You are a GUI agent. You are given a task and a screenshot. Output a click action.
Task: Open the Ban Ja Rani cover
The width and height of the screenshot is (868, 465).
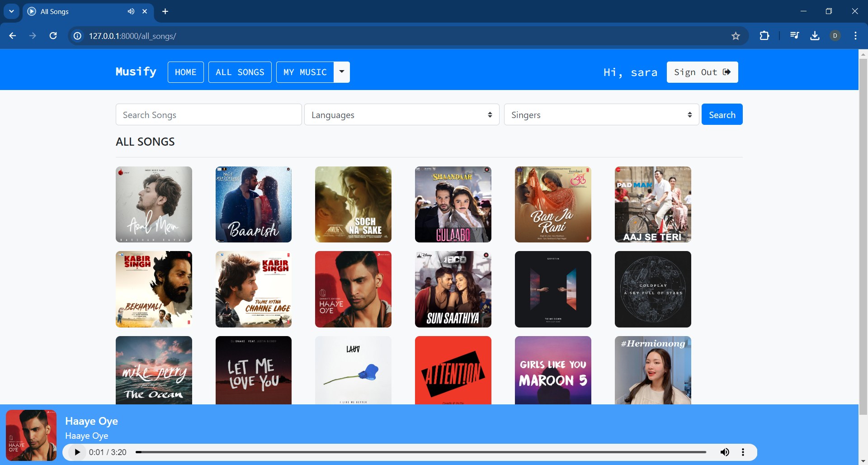click(553, 204)
